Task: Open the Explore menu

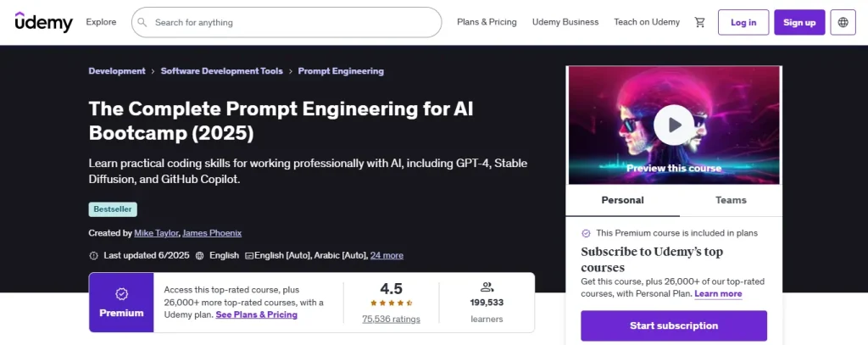Action: (x=102, y=22)
